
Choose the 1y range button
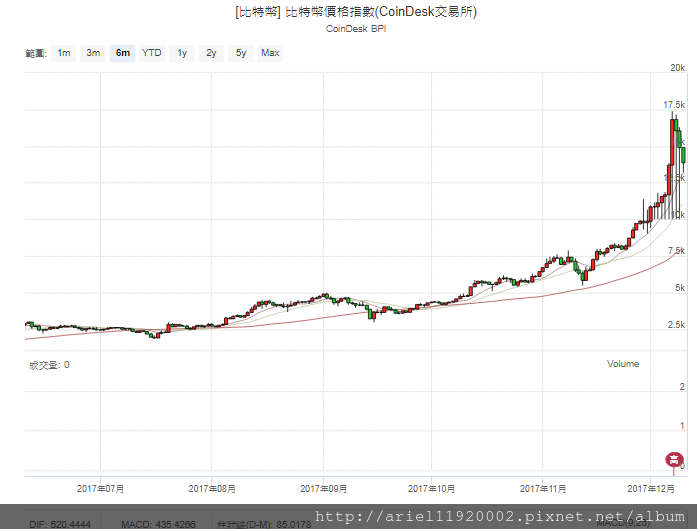(x=182, y=53)
